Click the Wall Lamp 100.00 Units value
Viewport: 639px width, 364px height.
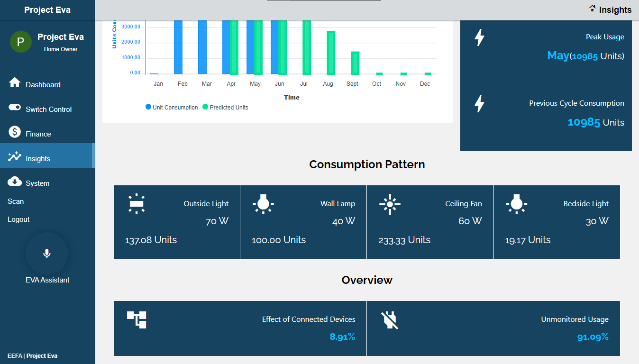[279, 240]
